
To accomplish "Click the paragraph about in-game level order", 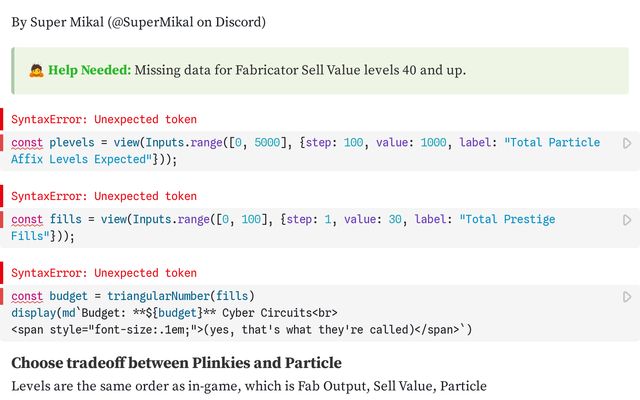I will coord(249,386).
